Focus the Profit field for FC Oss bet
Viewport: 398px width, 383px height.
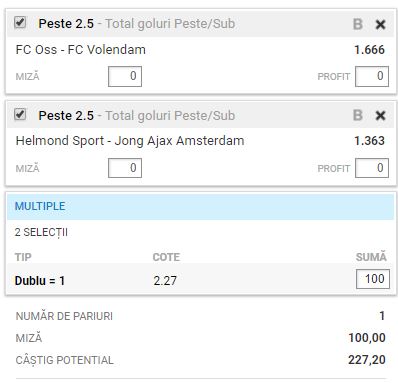(x=372, y=76)
